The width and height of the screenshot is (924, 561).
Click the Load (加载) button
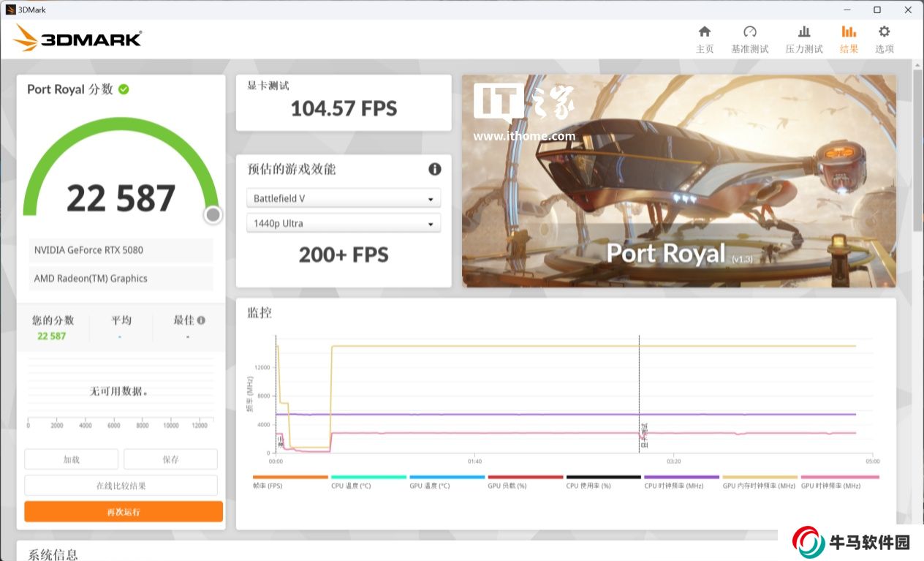coord(71,459)
